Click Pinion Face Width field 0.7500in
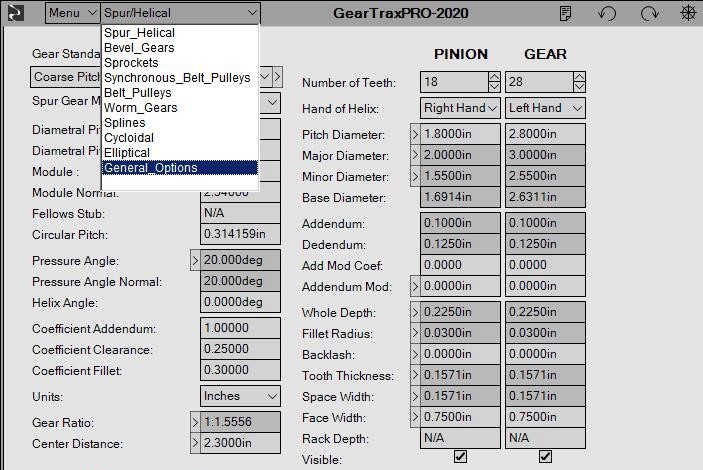The width and height of the screenshot is (703, 470). (460, 418)
